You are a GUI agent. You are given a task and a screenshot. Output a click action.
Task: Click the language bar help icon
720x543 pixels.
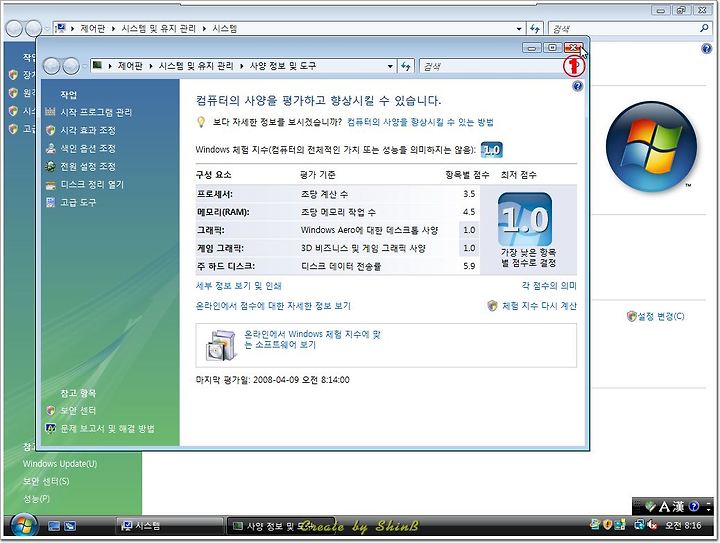pyautogui.click(x=694, y=507)
